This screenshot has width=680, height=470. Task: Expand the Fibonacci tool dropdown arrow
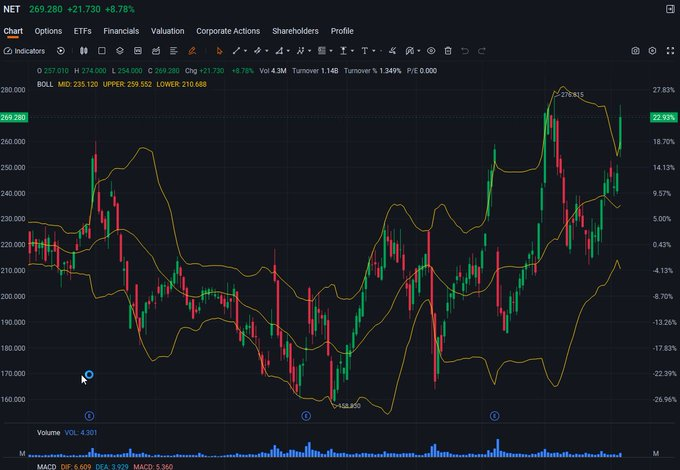331,51
